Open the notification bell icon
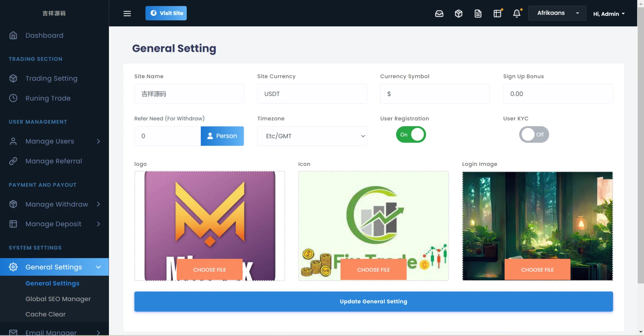 (517, 14)
